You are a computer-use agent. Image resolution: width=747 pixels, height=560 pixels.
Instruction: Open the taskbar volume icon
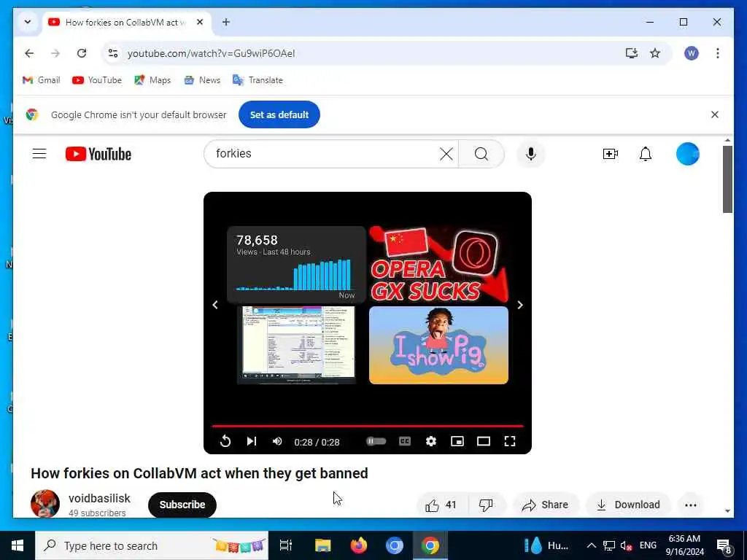(x=627, y=545)
